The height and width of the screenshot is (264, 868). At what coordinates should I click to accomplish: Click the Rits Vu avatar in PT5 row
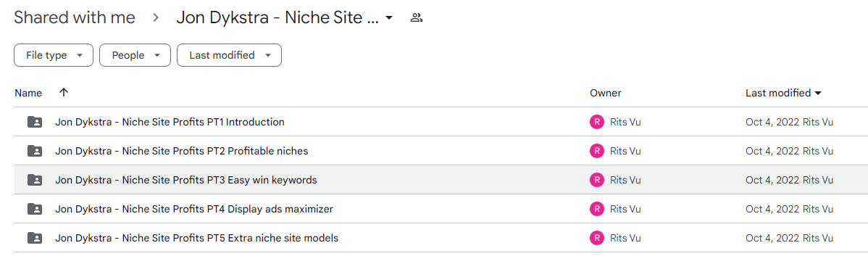(x=597, y=238)
